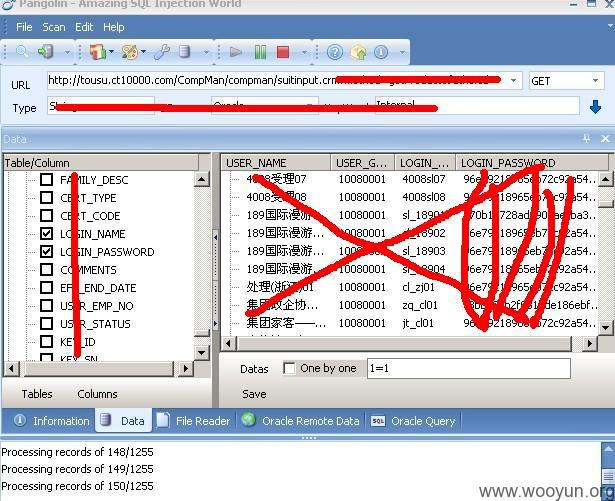Check the CERT_TYPE column box
Image resolution: width=615 pixels, height=501 pixels.
click(x=46, y=197)
